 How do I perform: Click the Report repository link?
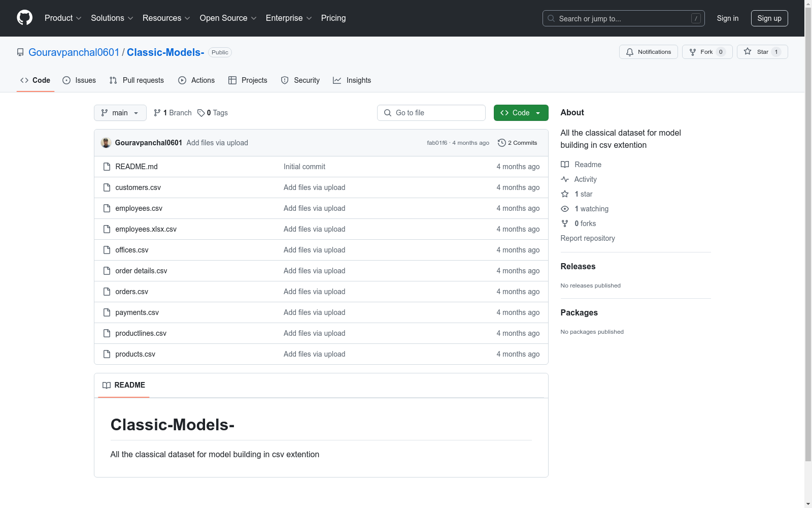[588, 238]
